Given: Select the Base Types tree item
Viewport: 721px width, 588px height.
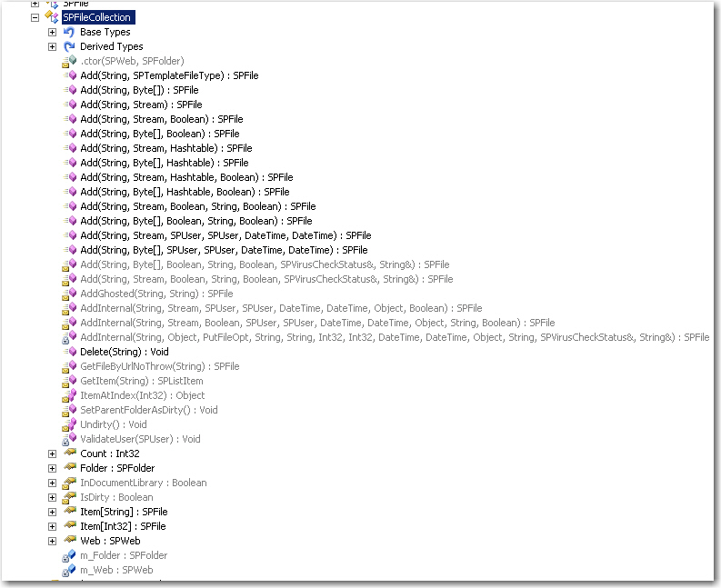Looking at the screenshot, I should (105, 32).
